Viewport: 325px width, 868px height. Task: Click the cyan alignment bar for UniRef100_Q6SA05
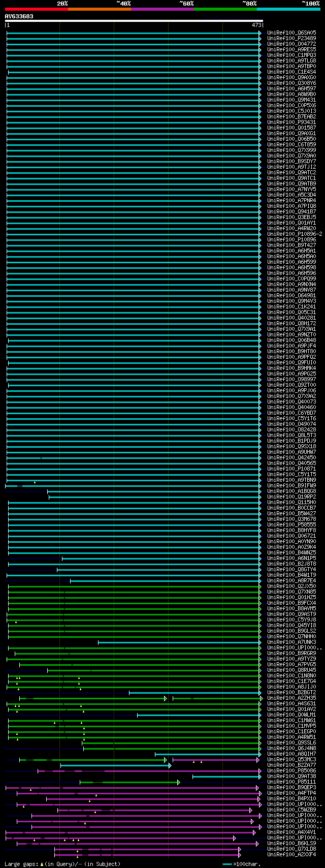[133, 33]
